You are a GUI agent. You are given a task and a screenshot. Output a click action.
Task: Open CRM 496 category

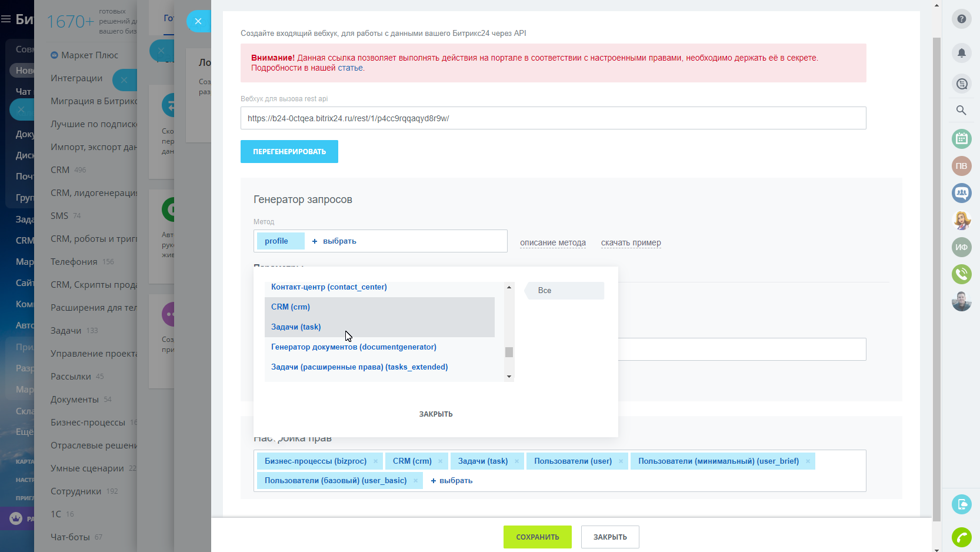point(68,170)
